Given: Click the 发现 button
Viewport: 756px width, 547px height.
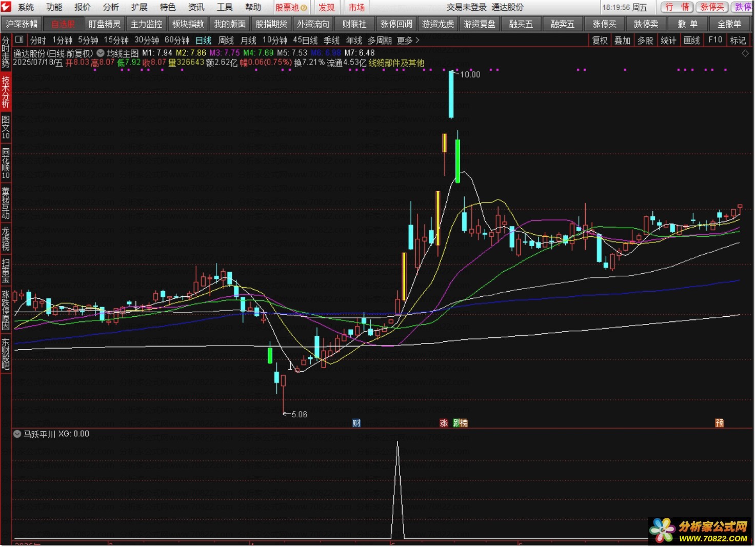Looking at the screenshot, I should [x=326, y=8].
